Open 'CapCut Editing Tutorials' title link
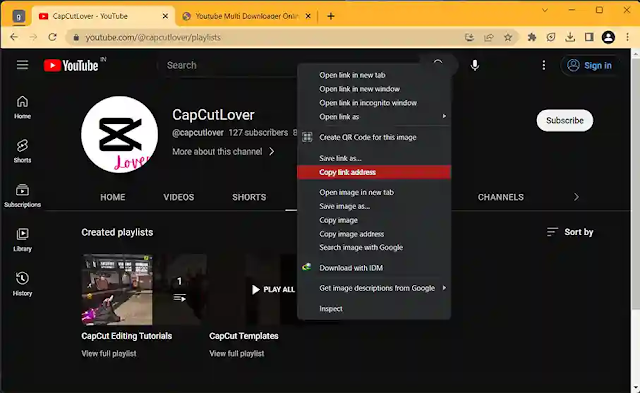 pos(127,336)
